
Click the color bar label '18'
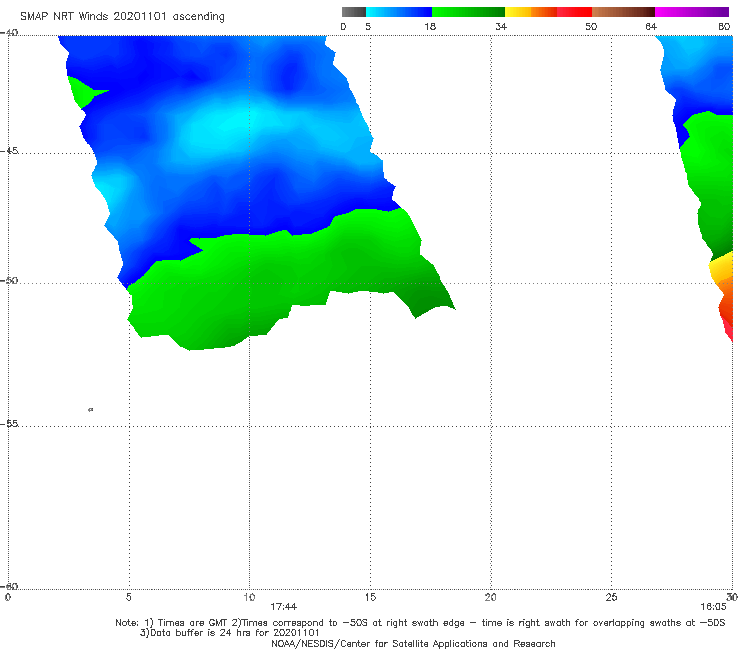coord(430,27)
